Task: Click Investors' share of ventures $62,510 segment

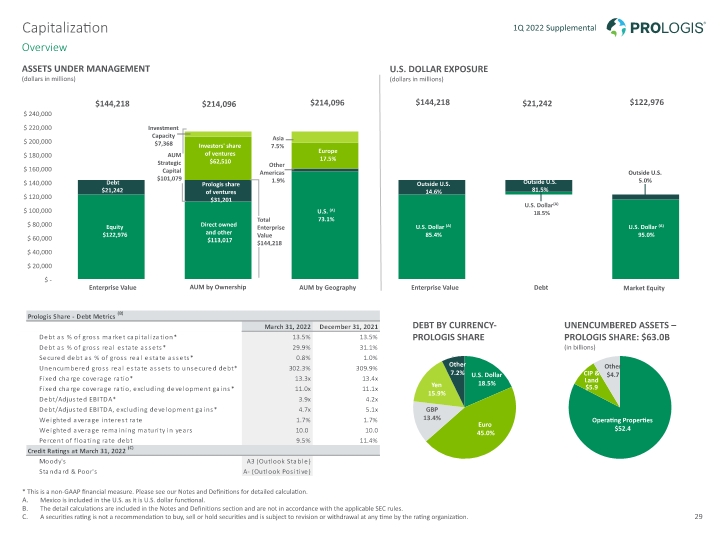Action: (x=218, y=158)
